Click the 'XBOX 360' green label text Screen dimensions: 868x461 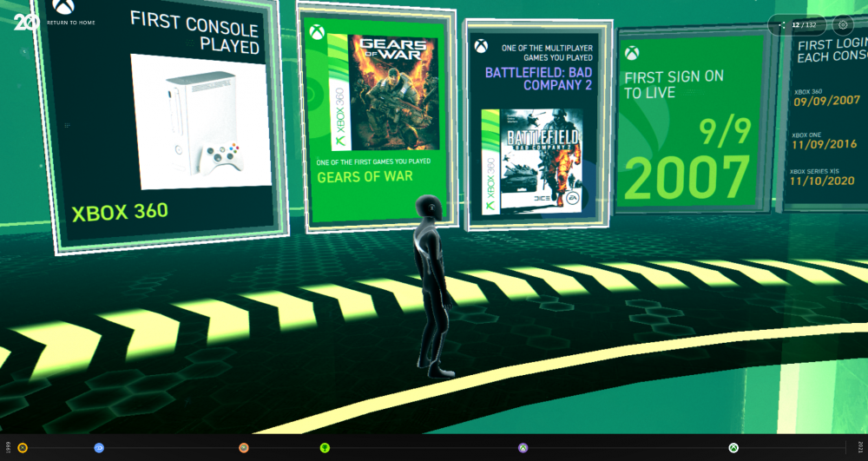pyautogui.click(x=120, y=212)
